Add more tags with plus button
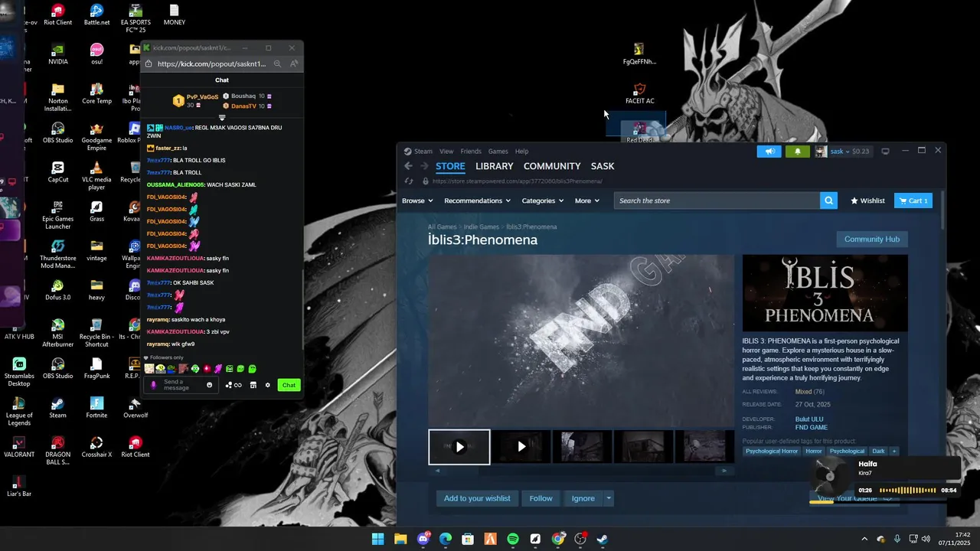This screenshot has width=980, height=551. [893, 452]
